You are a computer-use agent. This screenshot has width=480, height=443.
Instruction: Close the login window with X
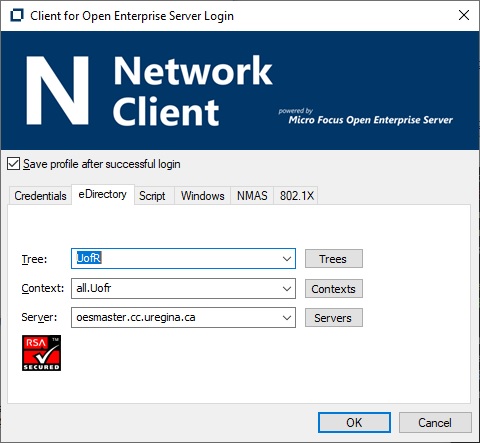point(464,15)
